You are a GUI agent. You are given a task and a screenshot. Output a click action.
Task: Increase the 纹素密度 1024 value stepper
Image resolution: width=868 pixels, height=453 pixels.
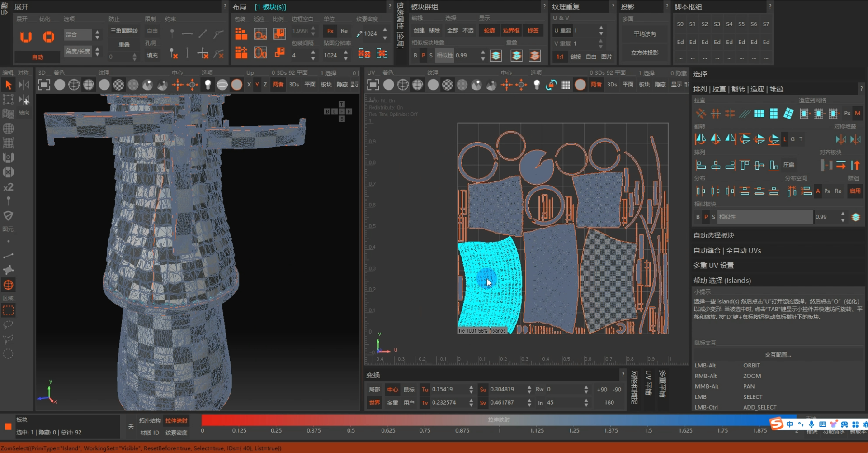[385, 30]
